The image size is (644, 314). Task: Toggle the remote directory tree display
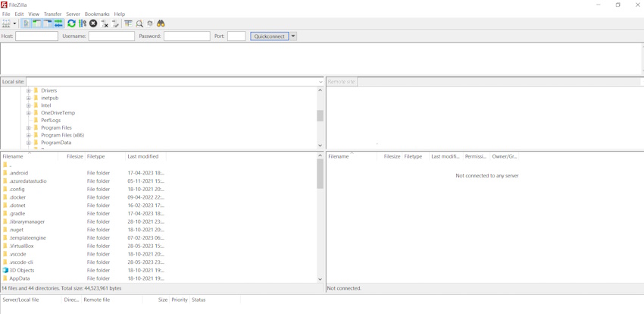point(48,24)
